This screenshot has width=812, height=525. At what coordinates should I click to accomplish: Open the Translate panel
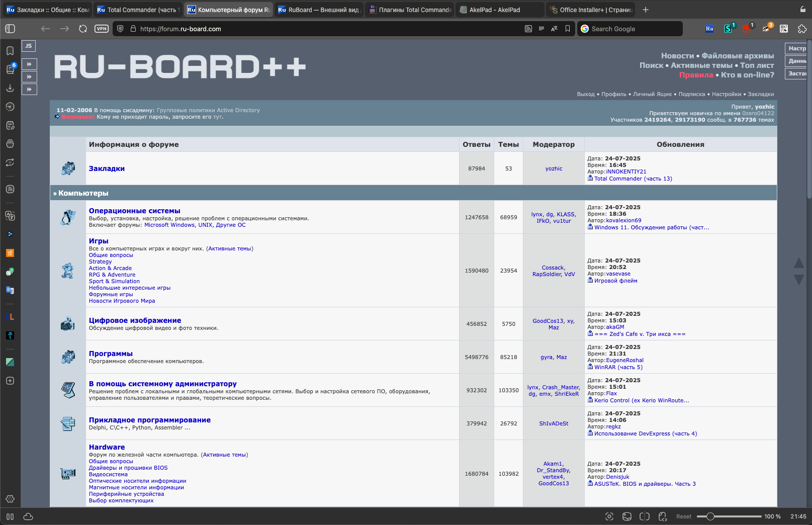(10, 216)
